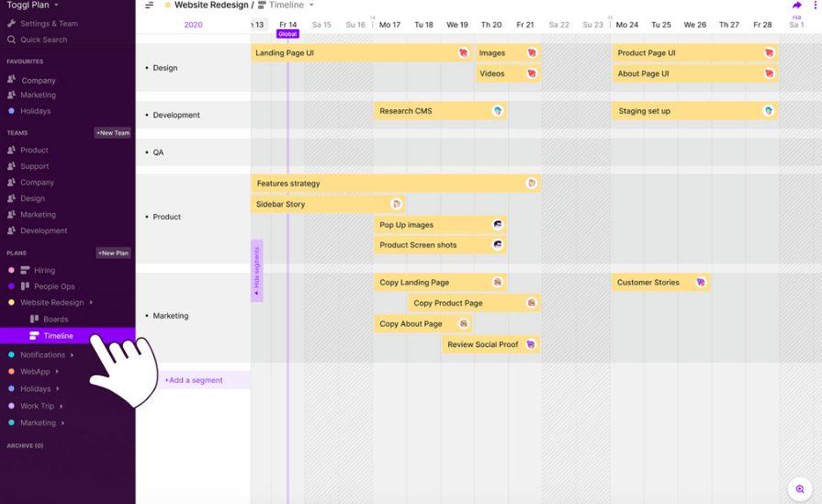Click the yellow color dot beside Website Redesign title
The height and width of the screenshot is (504, 822).
click(x=167, y=6)
